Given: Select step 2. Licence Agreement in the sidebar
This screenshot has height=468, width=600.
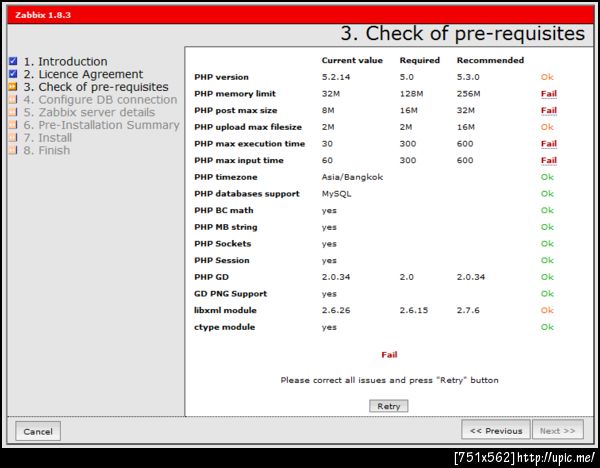Looking at the screenshot, I should (83, 74).
